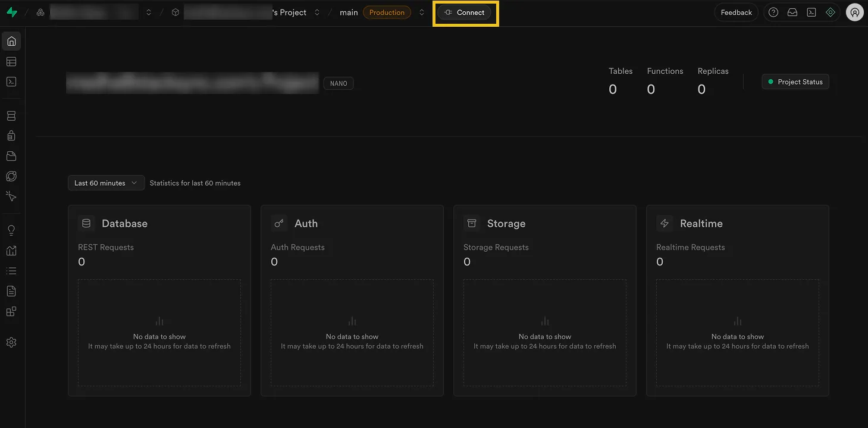Image resolution: width=868 pixels, height=428 pixels.
Task: Open the help question mark icon
Action: point(773,12)
